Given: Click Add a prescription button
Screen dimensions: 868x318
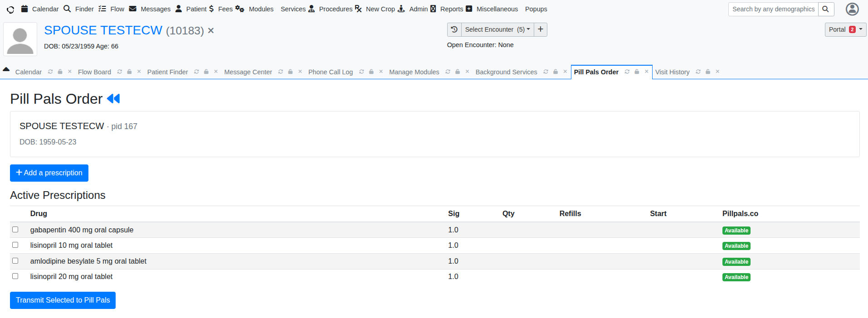Looking at the screenshot, I should pos(49,173).
